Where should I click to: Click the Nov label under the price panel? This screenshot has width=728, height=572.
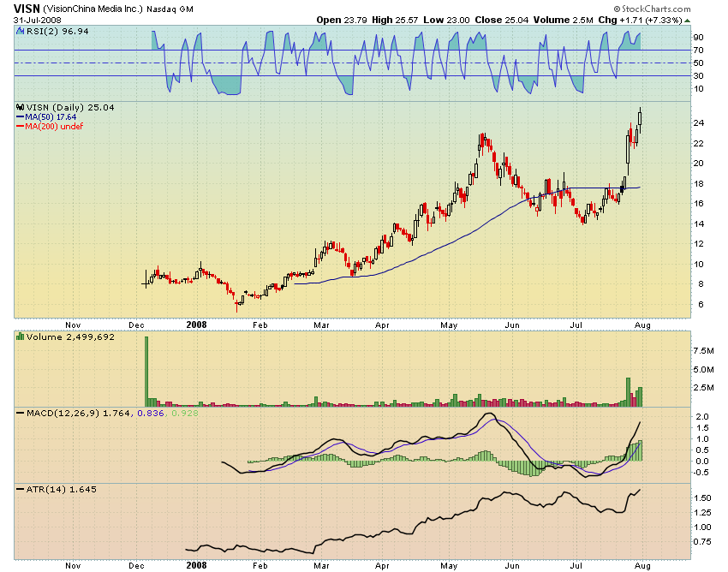[x=73, y=325]
